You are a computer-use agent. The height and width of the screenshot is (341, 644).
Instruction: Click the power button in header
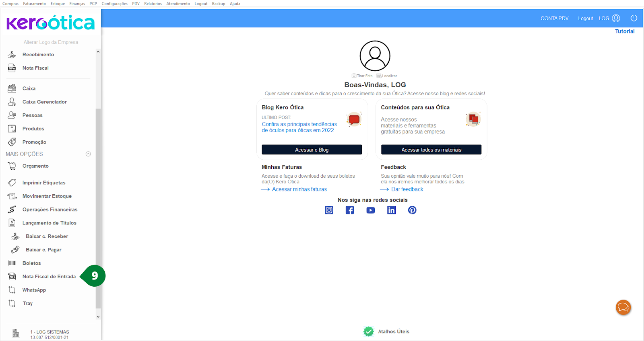tap(634, 18)
